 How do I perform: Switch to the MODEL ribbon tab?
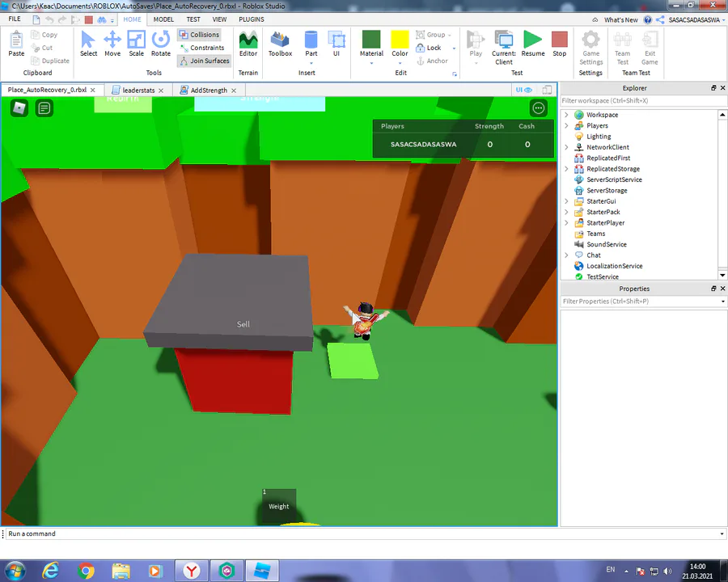[163, 19]
